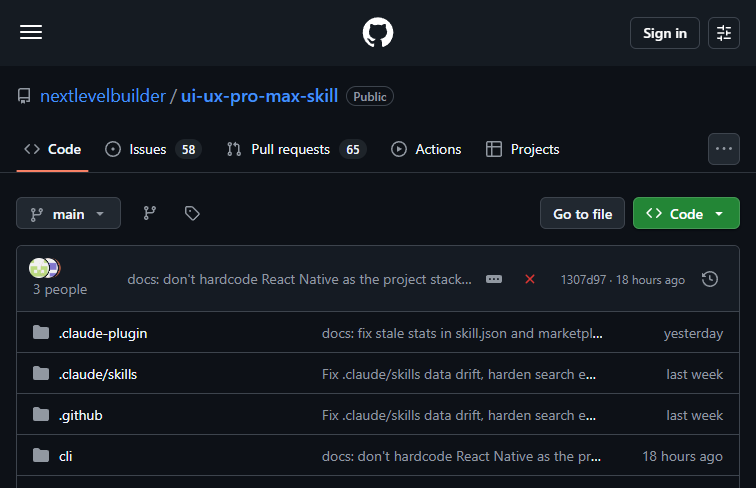Click the Sign in button
Image resolution: width=756 pixels, height=488 pixels.
[x=664, y=33]
